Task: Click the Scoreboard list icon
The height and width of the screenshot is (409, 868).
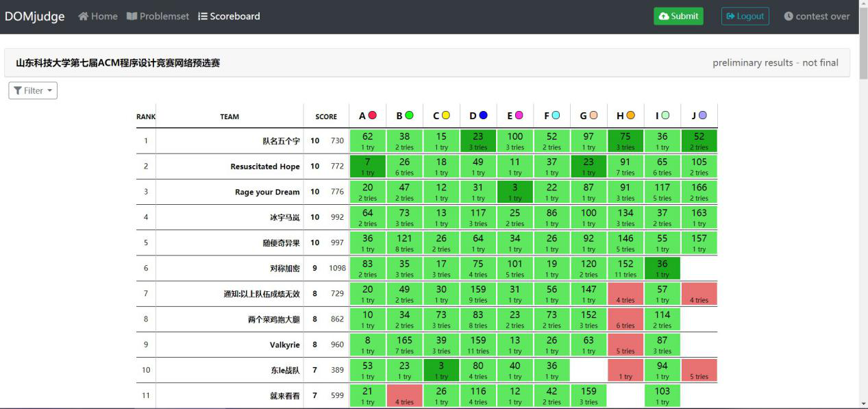Action: 203,16
